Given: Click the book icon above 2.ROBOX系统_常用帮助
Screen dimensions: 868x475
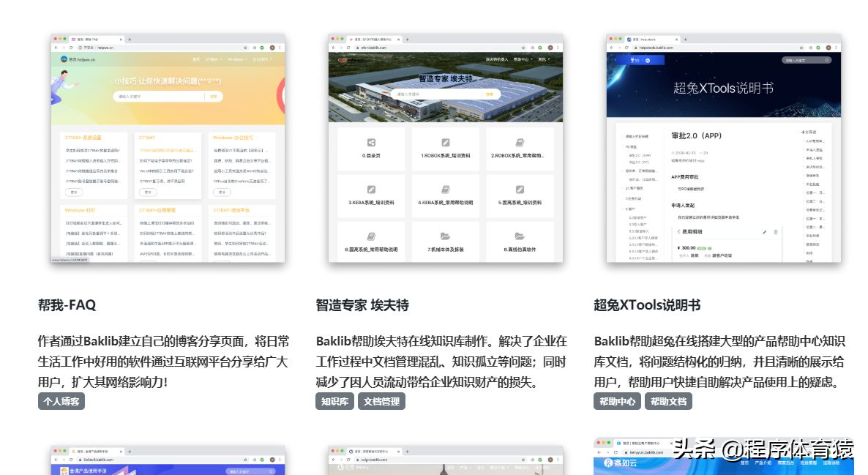Looking at the screenshot, I should [x=519, y=142].
